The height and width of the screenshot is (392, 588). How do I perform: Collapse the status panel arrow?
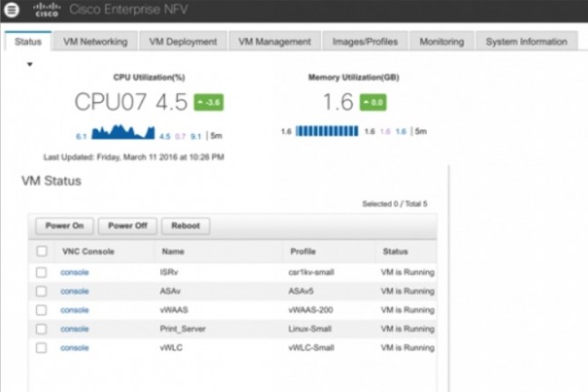30,64
